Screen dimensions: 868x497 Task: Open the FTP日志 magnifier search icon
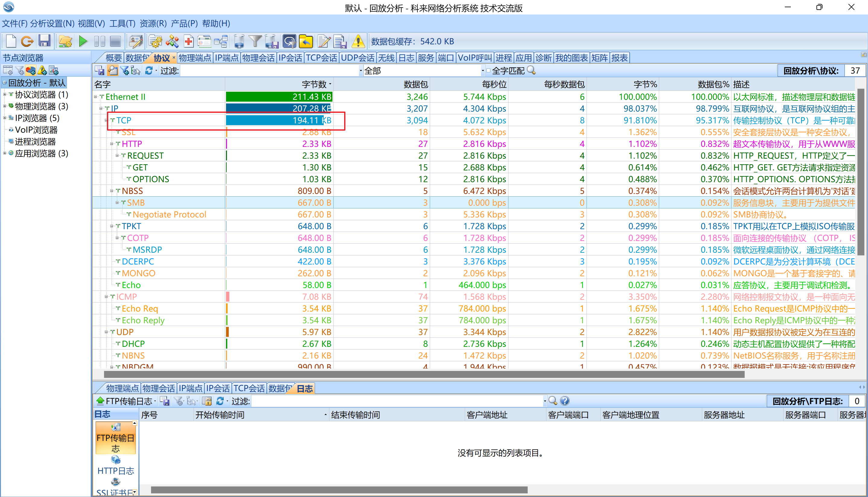[x=552, y=401]
